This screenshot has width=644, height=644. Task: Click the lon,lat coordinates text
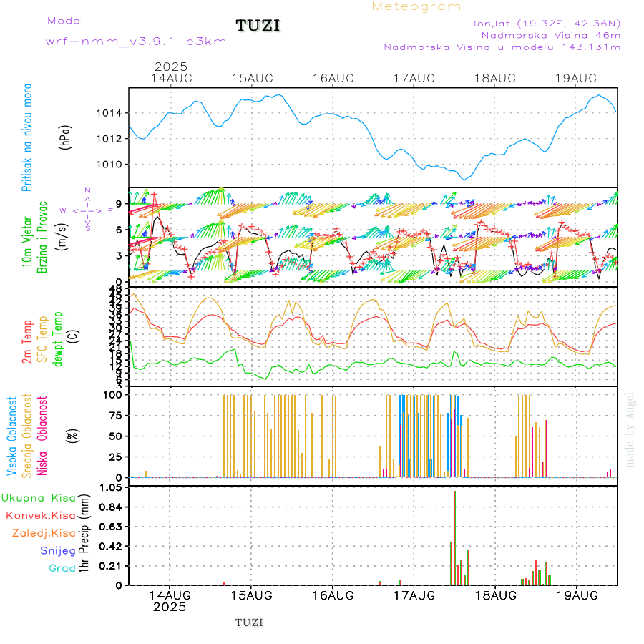tap(547, 23)
